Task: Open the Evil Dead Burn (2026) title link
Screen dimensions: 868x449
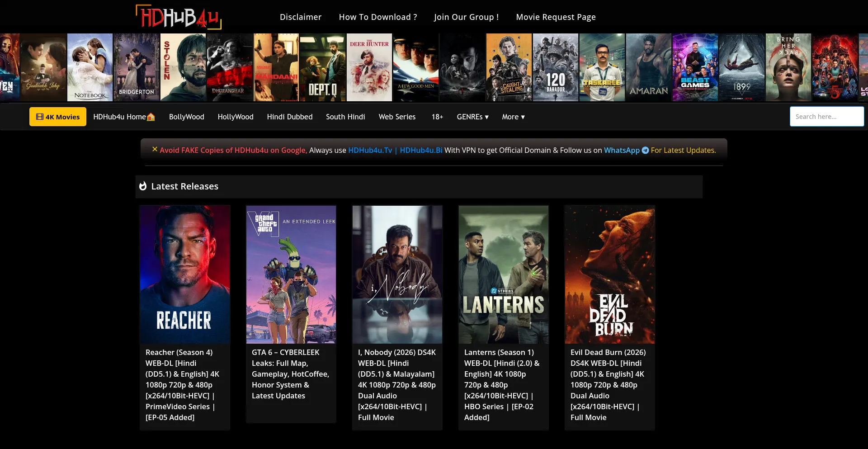Action: pos(608,385)
